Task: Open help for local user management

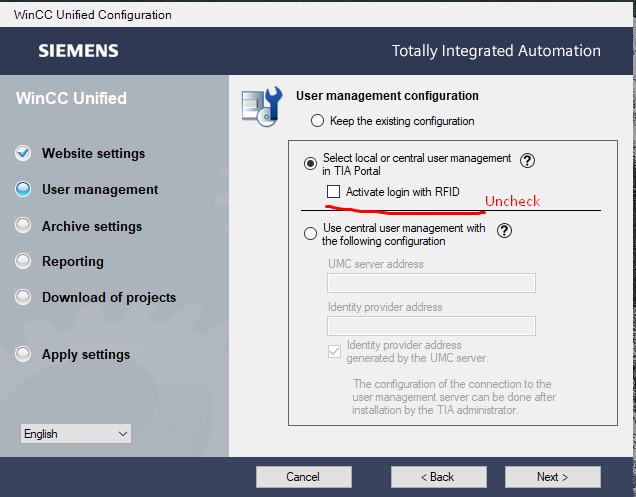Action: click(x=527, y=161)
